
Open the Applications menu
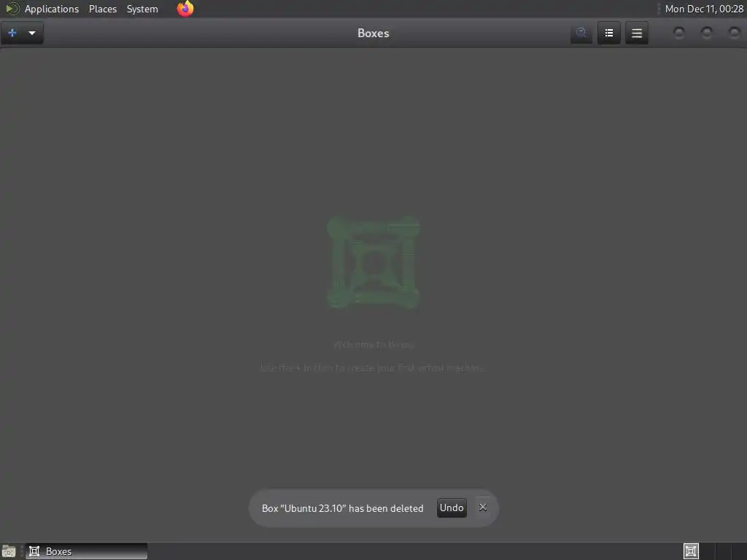click(x=52, y=9)
